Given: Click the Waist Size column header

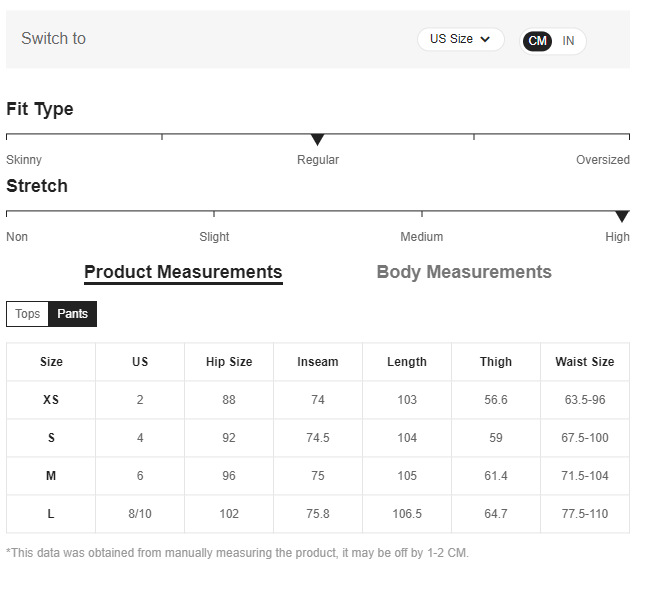Looking at the screenshot, I should pyautogui.click(x=585, y=362).
